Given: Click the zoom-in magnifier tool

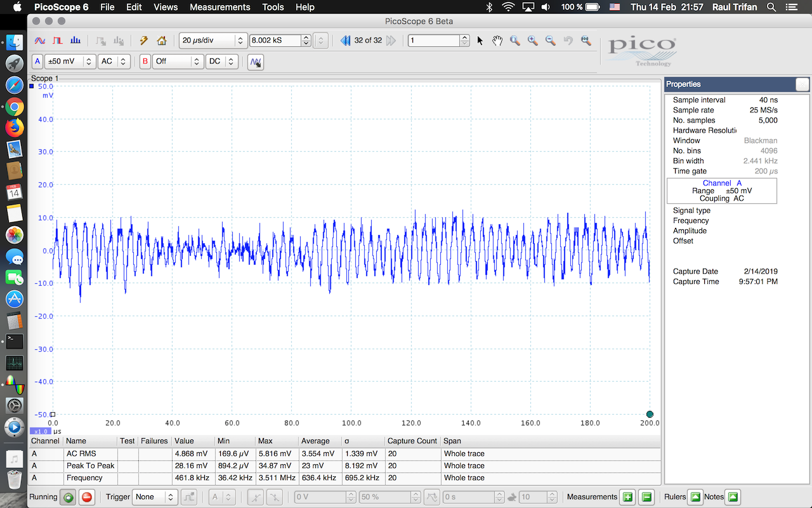Looking at the screenshot, I should 533,41.
